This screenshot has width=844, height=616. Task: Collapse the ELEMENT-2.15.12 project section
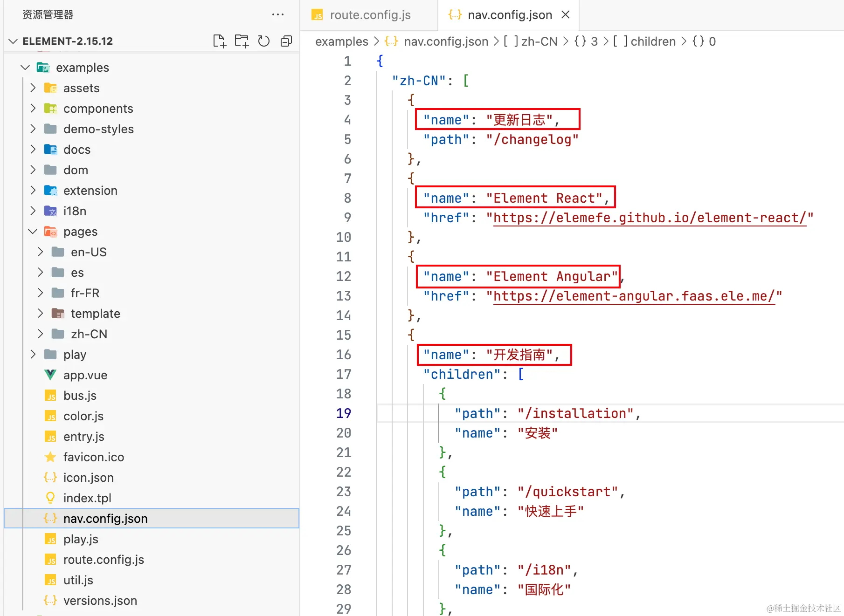[x=13, y=41]
